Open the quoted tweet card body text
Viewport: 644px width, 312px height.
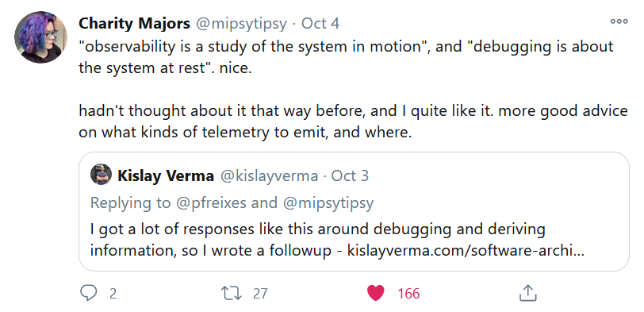[x=337, y=240]
